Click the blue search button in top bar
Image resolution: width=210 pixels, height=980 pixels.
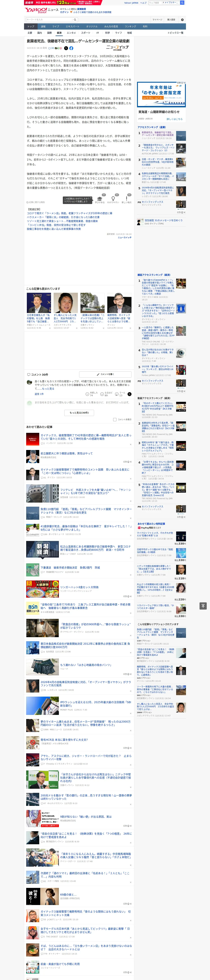[182, 3]
